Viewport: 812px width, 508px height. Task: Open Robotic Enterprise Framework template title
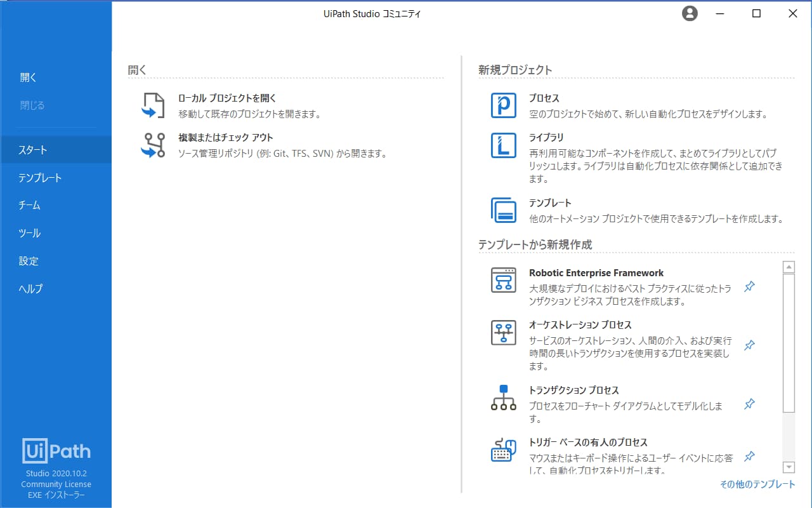(x=596, y=273)
